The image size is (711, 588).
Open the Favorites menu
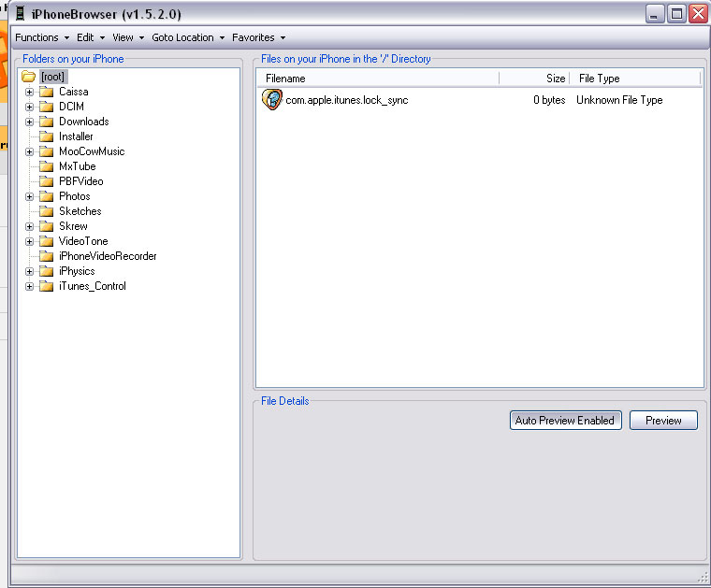258,37
